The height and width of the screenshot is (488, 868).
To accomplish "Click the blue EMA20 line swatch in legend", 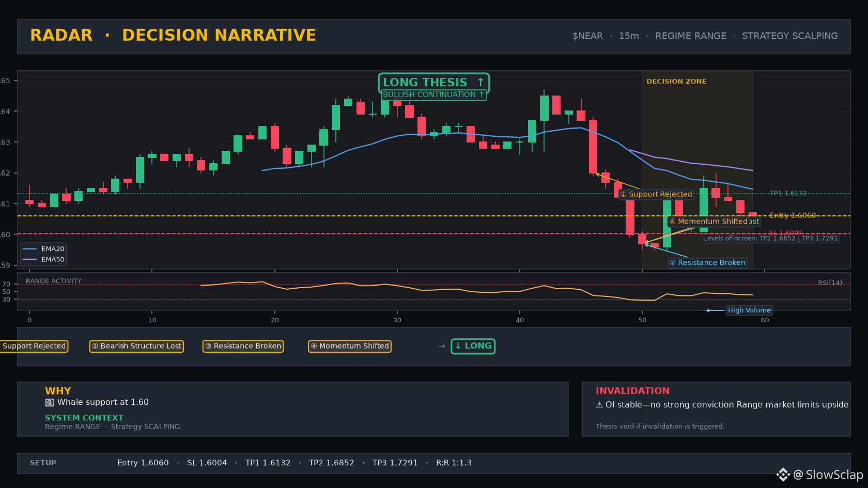I will pos(30,249).
